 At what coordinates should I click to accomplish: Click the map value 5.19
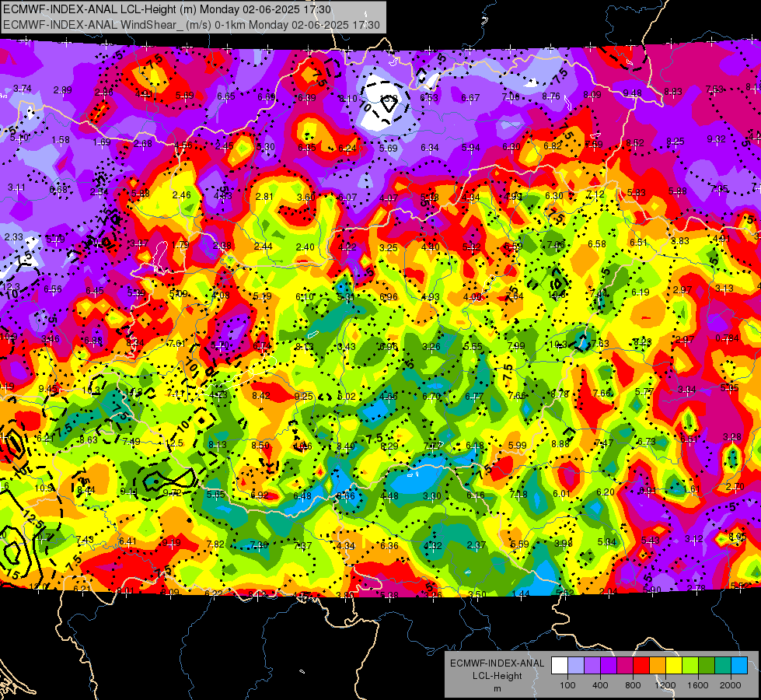262,296
